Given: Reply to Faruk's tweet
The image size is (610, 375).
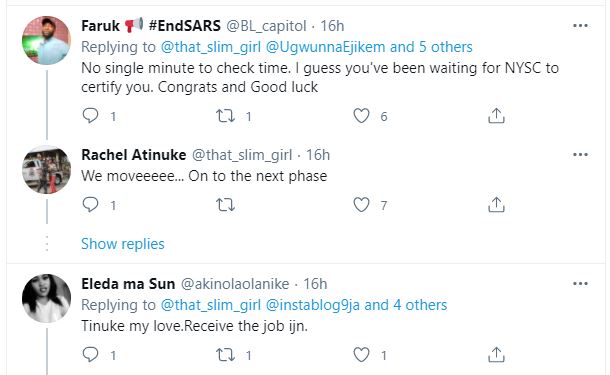Looking at the screenshot, I should [x=91, y=116].
